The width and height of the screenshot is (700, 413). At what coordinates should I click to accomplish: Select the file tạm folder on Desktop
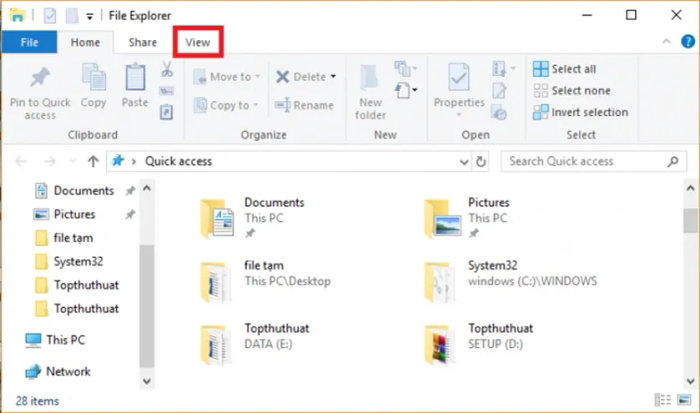pyautogui.click(x=266, y=281)
